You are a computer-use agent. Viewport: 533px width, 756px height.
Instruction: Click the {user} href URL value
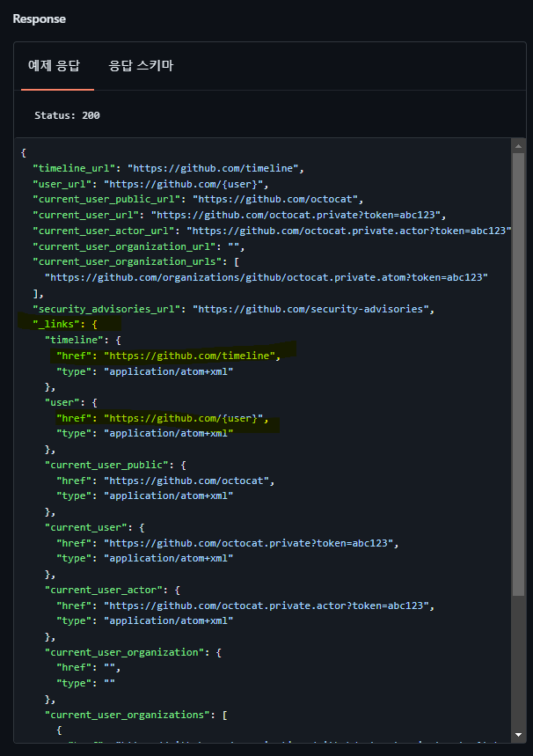tap(184, 418)
